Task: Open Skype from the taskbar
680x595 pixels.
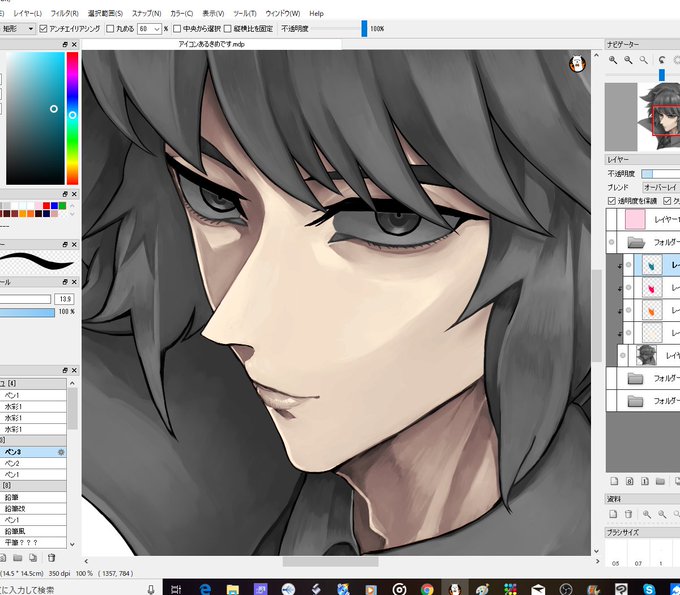Action: tap(649, 588)
